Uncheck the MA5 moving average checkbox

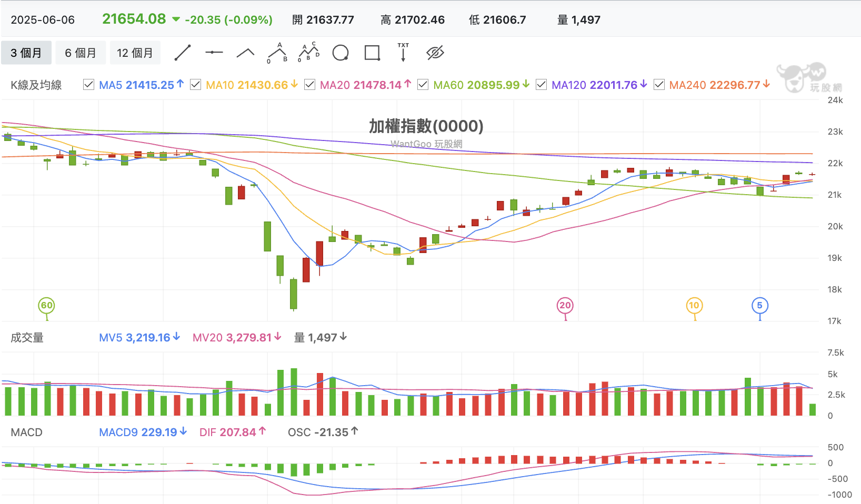[x=89, y=85]
